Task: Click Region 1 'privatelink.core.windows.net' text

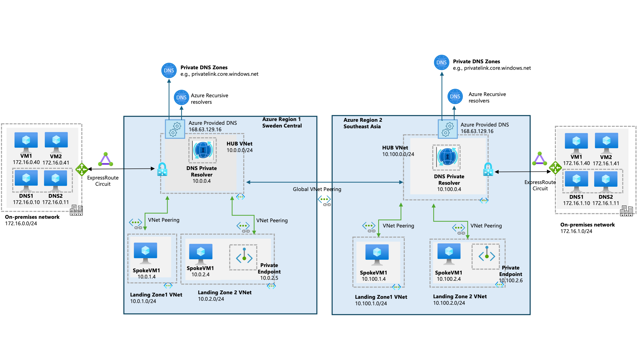Action: click(x=225, y=74)
